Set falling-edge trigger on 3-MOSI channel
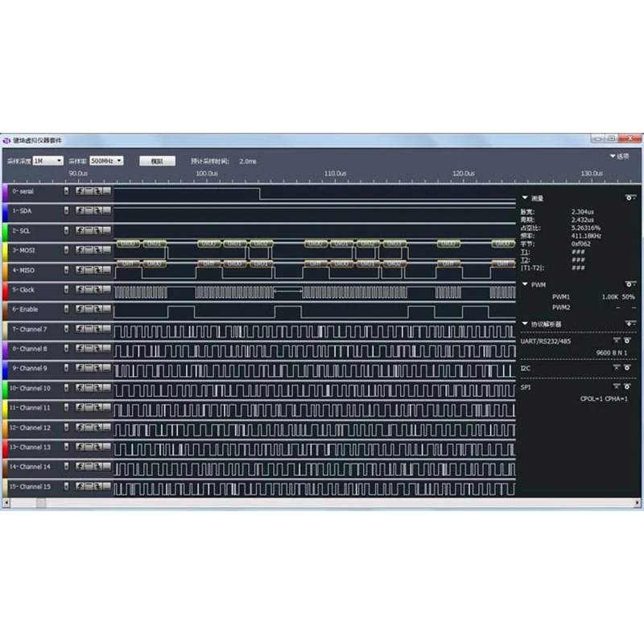The height and width of the screenshot is (644, 644). tap(97, 250)
